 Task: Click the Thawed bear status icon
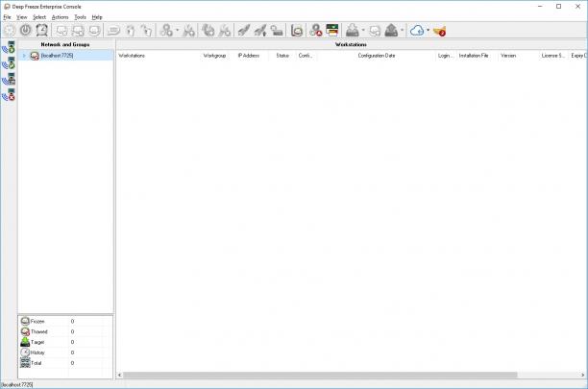25,331
